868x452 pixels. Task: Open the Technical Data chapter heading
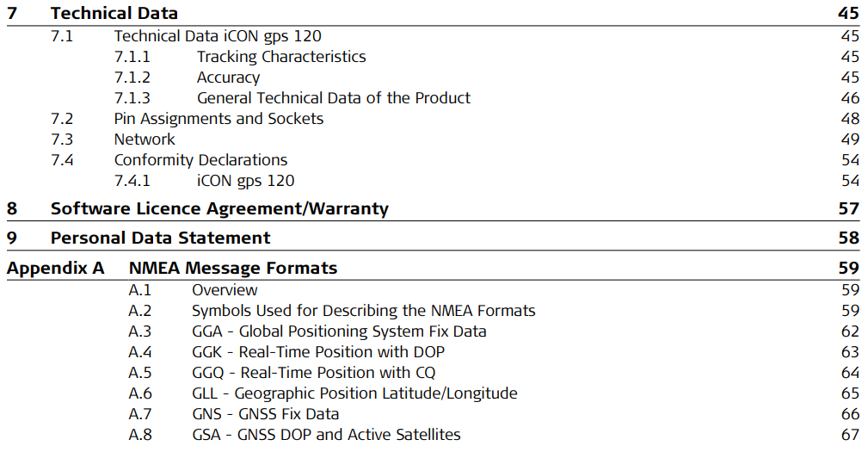[x=114, y=13]
